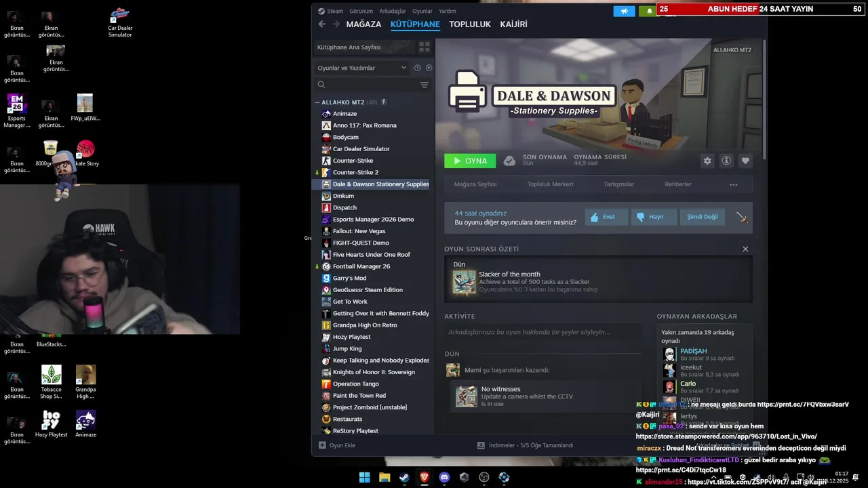Open Tobacco Shop desktop shortcut

click(52, 383)
